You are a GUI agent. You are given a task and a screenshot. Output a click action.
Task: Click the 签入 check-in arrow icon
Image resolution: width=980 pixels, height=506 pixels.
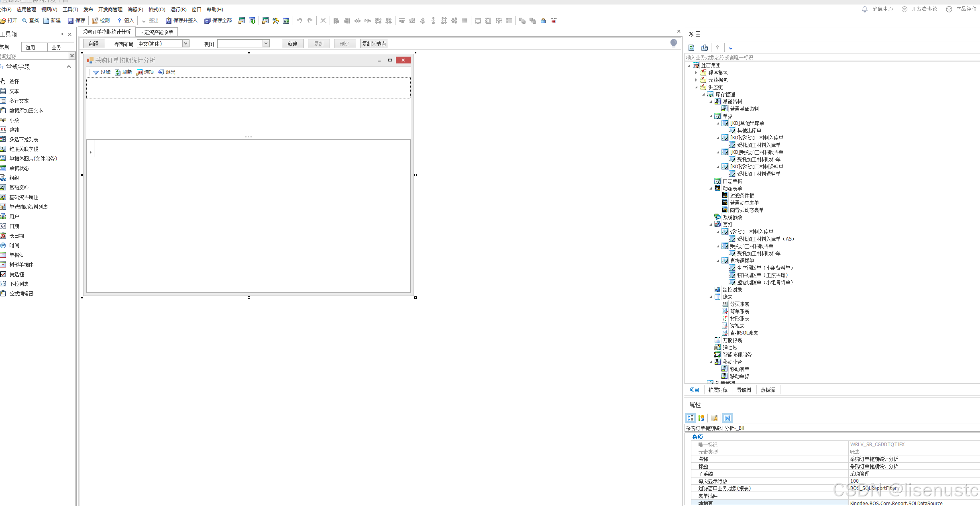tap(120, 20)
